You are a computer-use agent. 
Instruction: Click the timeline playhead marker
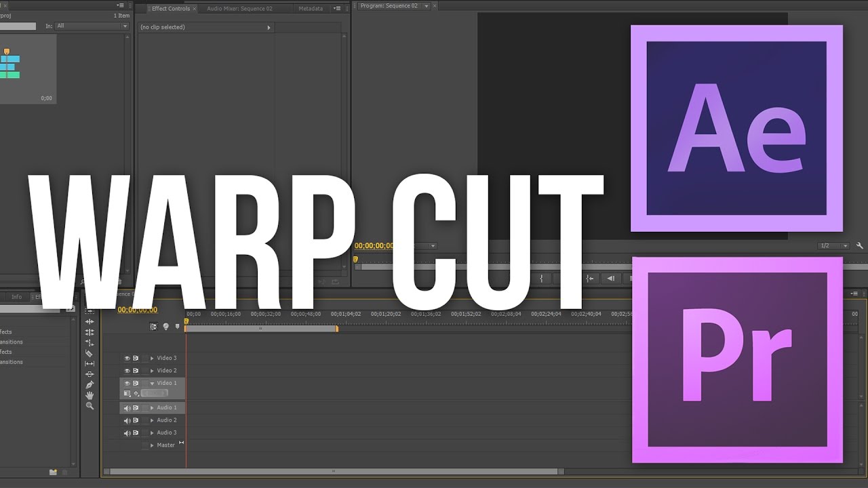(186, 322)
